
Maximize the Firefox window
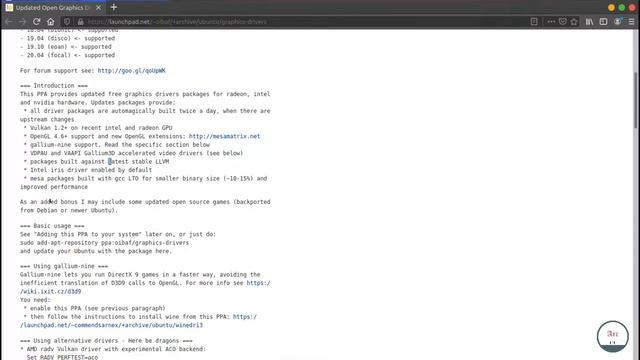622,7
